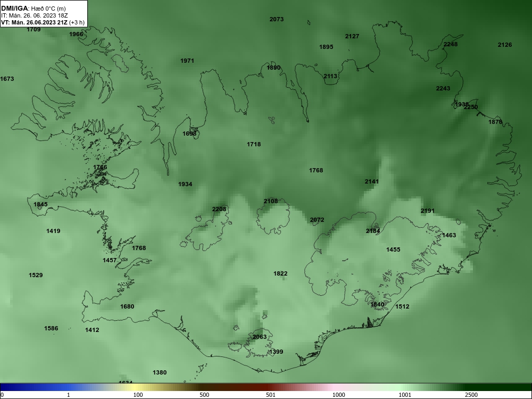
Task: Click the 1463 value label
Action: 449,236
